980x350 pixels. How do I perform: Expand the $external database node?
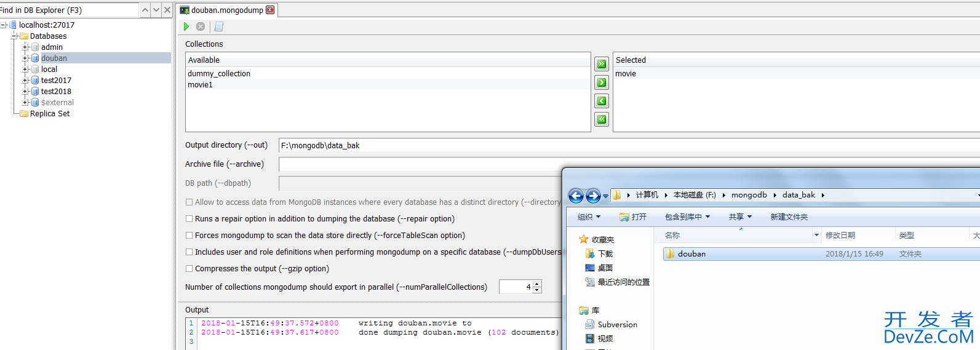pos(26,102)
